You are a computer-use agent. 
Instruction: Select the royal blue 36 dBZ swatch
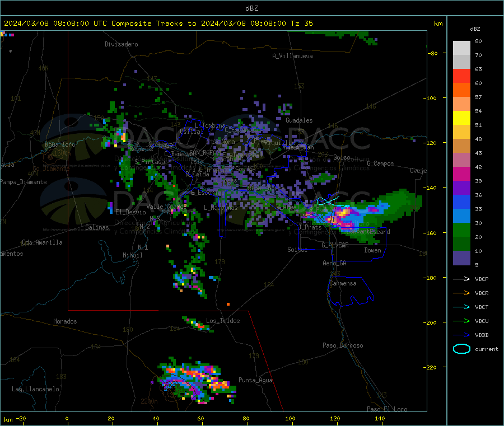(x=461, y=202)
